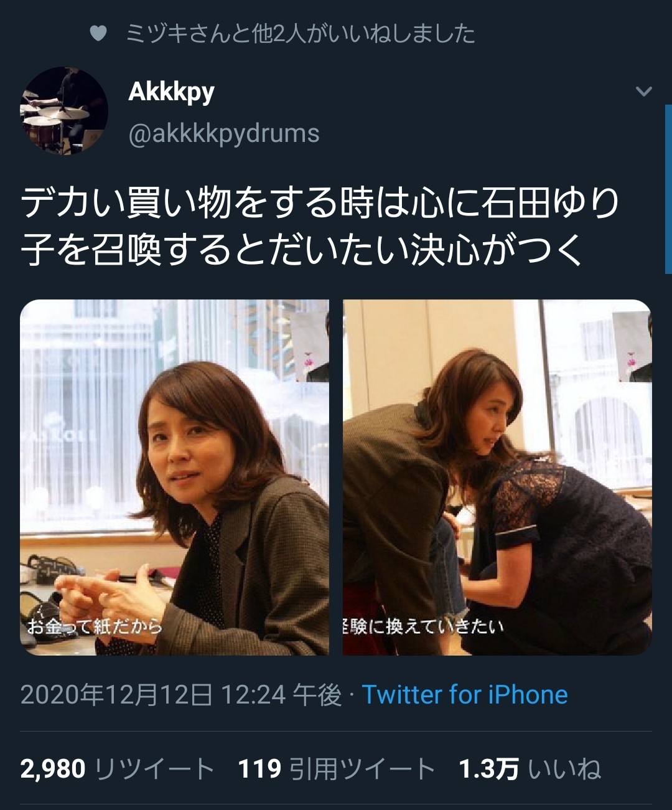Select the tweet text about 石田ゆり子
The height and width of the screenshot is (810, 672).
click(x=320, y=226)
